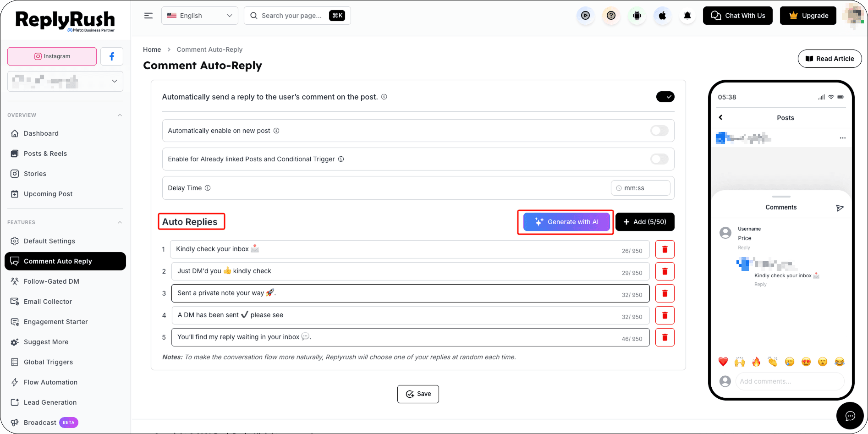Open the video tutorial play icon
This screenshot has height=434, width=868.
pyautogui.click(x=586, y=16)
